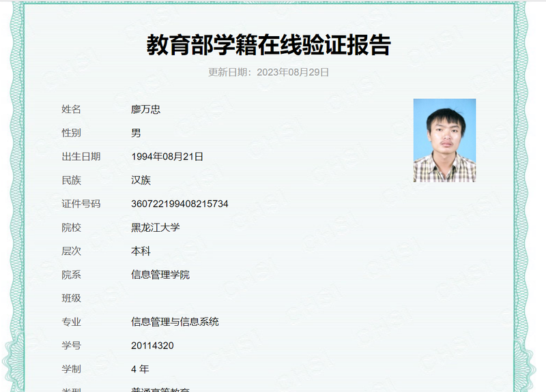Click the 学号 field label

click(x=72, y=346)
